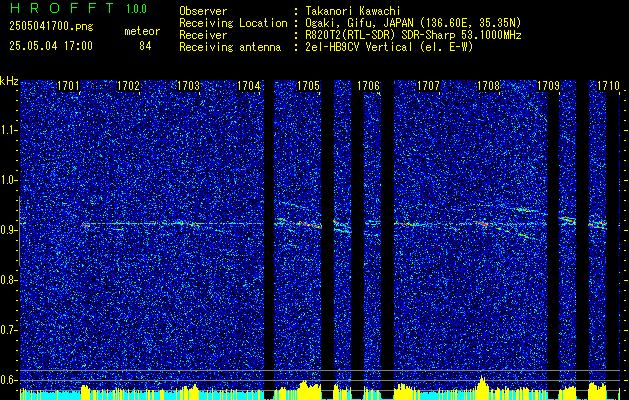Click location Ogaki, Gifu, JAPAN text
The width and height of the screenshot is (629, 400).
click(413, 23)
